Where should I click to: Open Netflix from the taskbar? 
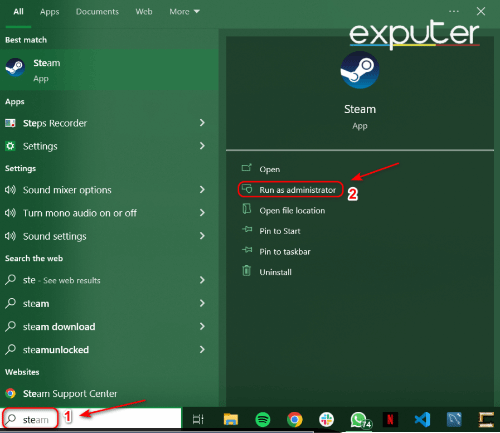click(390, 419)
